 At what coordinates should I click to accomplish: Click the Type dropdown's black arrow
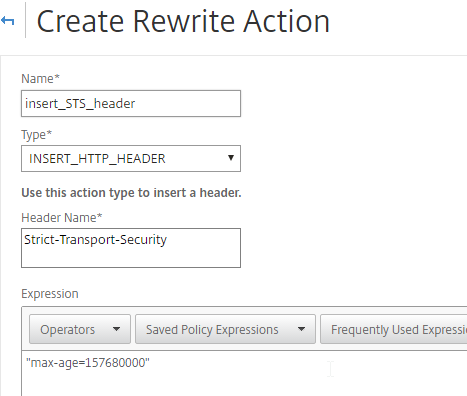point(231,158)
